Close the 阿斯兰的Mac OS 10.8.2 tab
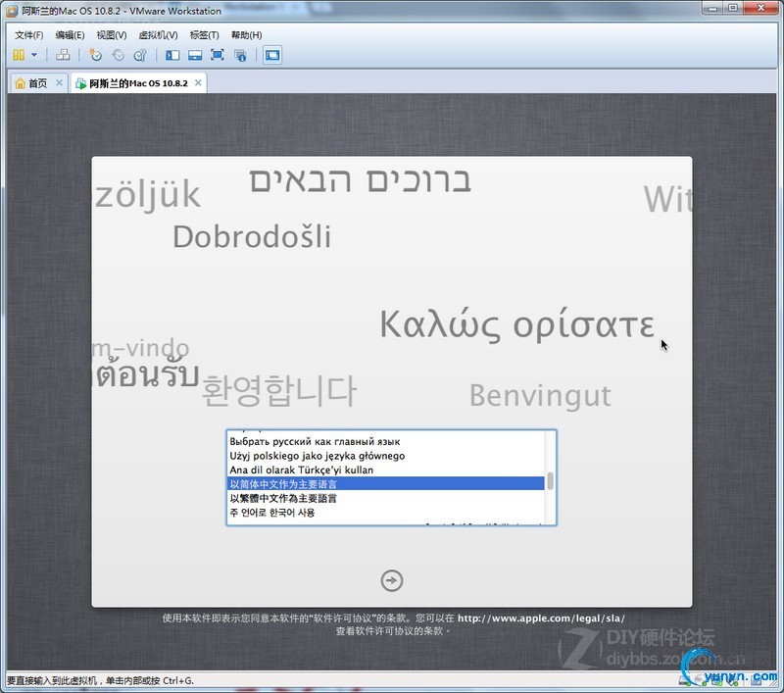This screenshot has width=784, height=693. click(x=198, y=82)
